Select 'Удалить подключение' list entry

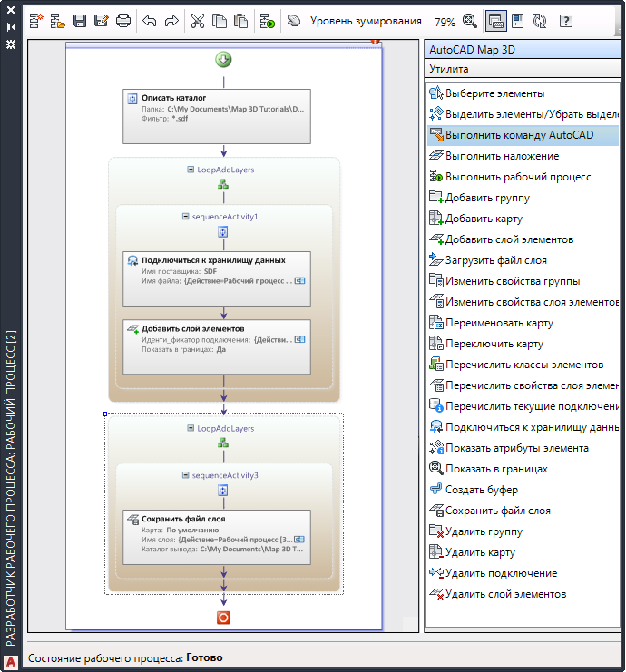point(523,573)
